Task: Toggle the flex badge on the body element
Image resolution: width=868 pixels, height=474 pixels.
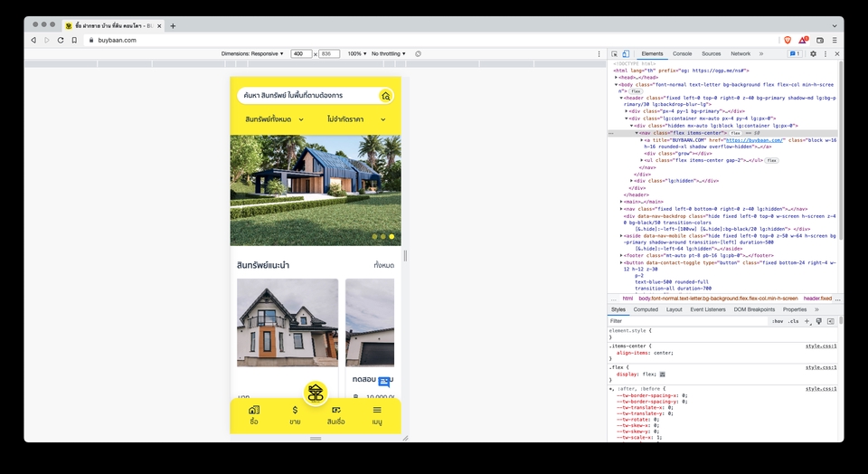Action: click(x=635, y=91)
